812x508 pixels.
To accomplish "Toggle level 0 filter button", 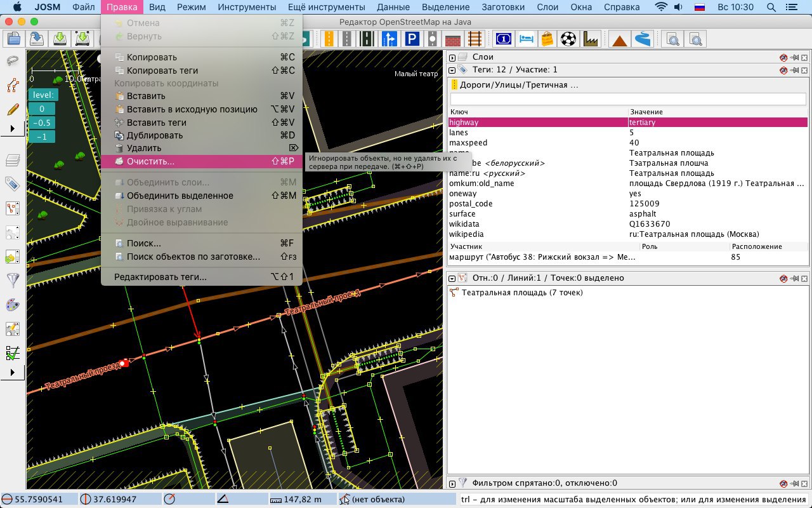I will pos(42,109).
